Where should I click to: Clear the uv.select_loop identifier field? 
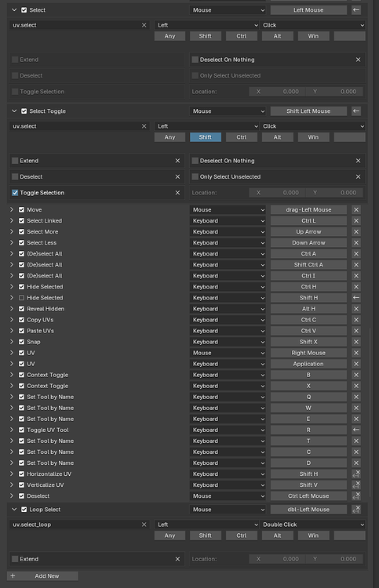tap(144, 524)
